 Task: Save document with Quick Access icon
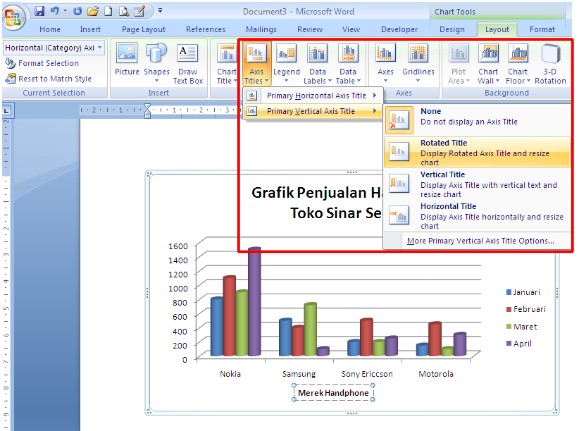point(39,11)
